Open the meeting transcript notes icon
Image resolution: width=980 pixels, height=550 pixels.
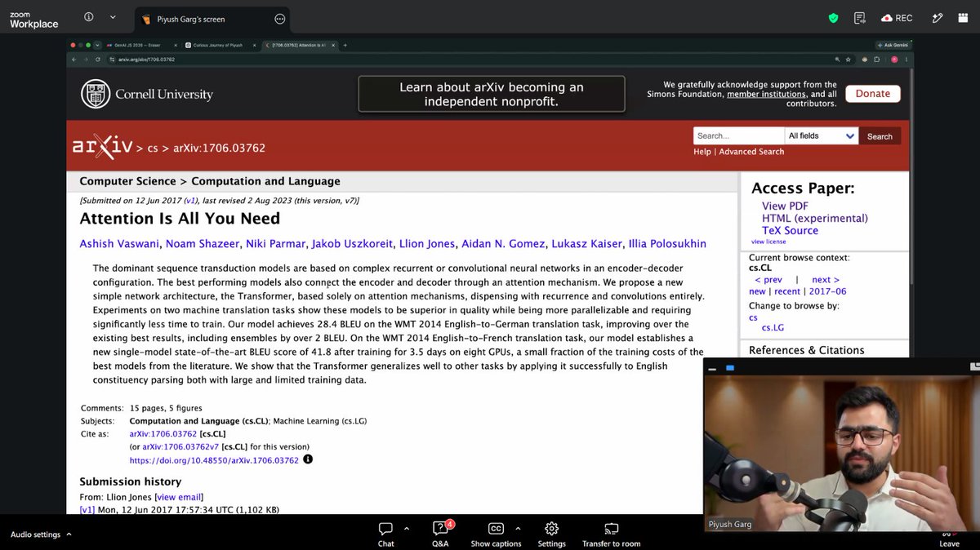[859, 18]
